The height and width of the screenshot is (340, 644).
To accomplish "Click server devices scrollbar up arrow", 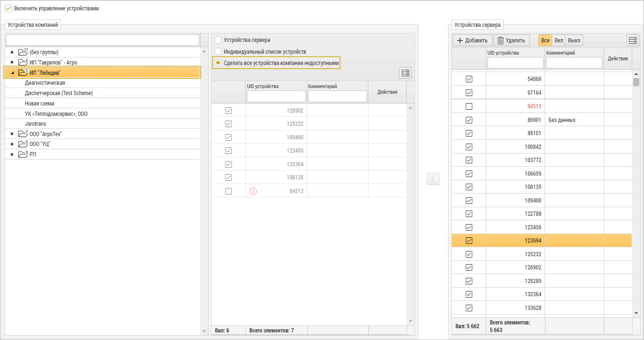I will coord(636,74).
